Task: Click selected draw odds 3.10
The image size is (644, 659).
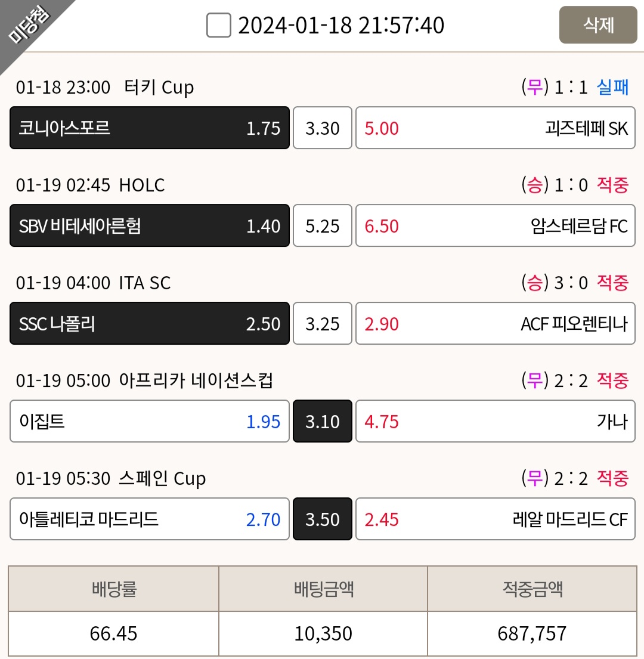Action: (322, 421)
